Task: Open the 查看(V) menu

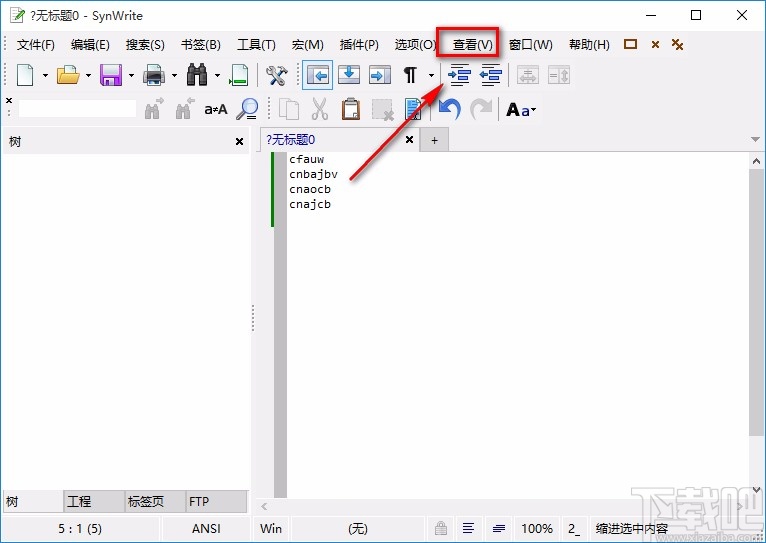Action: [472, 44]
